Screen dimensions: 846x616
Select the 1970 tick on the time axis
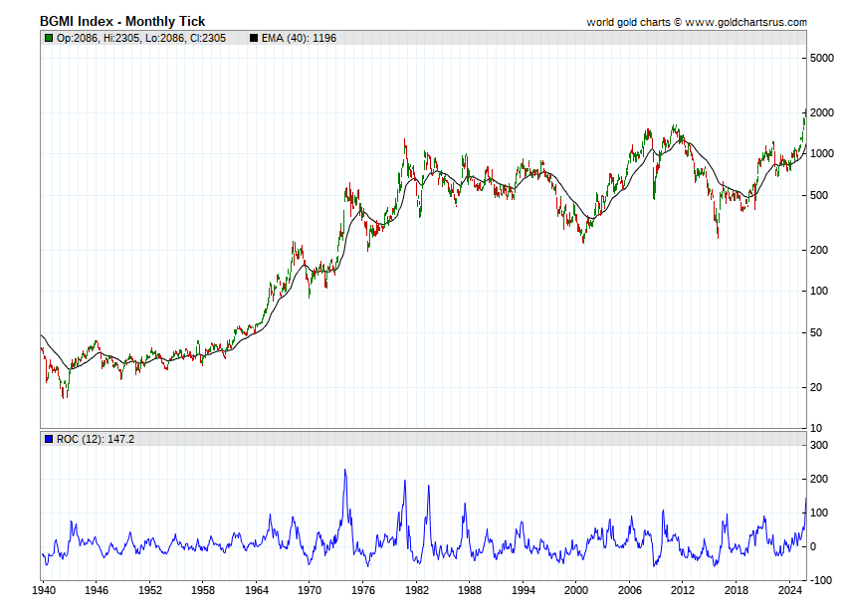pyautogui.click(x=310, y=590)
